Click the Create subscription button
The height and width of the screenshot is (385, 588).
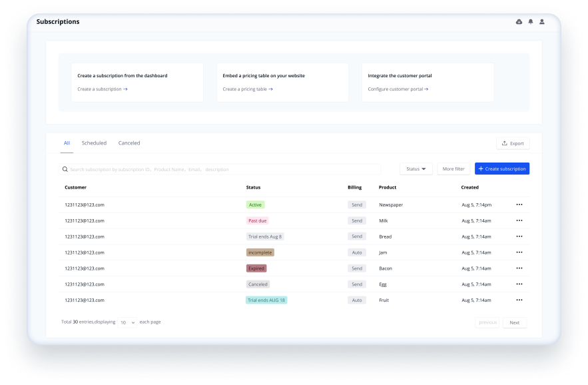click(x=502, y=169)
